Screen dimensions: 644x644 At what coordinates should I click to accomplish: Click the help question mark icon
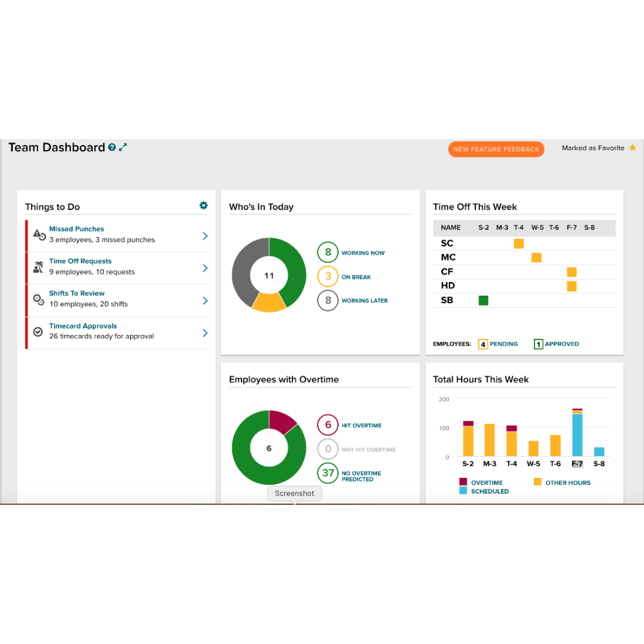coord(112,147)
